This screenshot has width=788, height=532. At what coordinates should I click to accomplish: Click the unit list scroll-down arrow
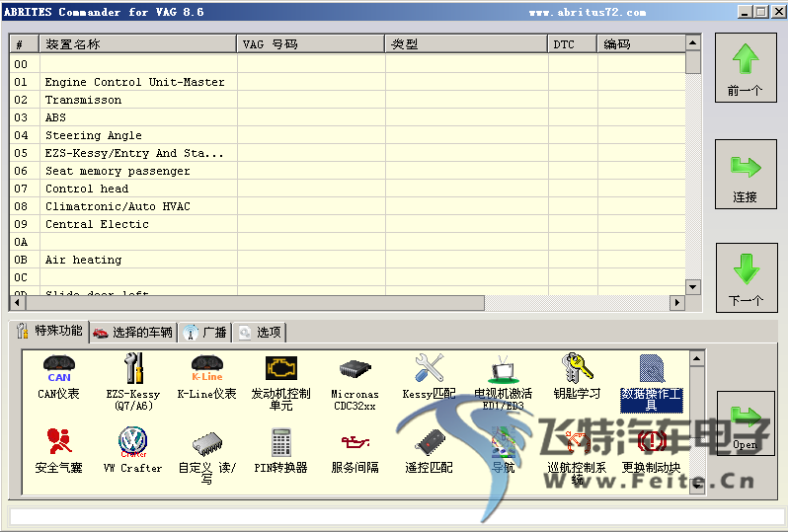click(693, 287)
